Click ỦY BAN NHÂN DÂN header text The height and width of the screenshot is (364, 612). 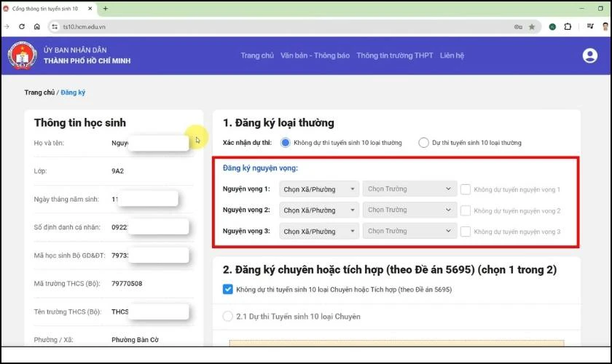(75, 50)
